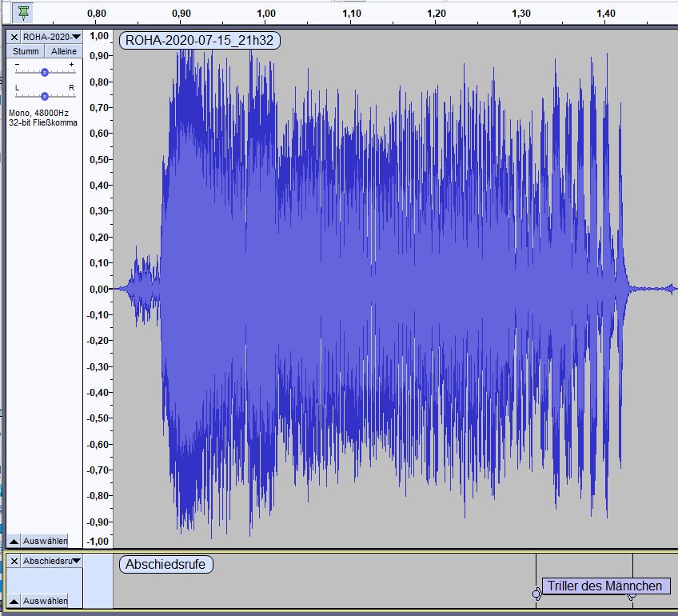Select the 'Triller des Männchen' label text
Viewport: 678px width, 616px height.
605,586
